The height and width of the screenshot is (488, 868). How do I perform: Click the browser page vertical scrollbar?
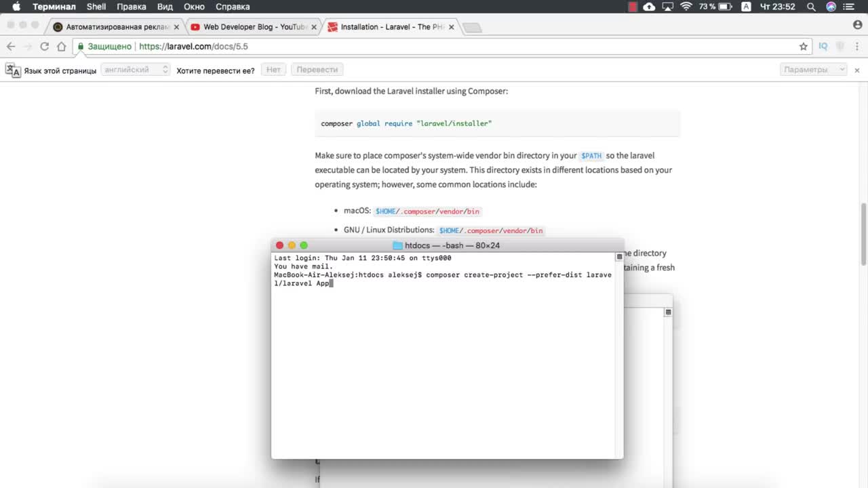pyautogui.click(x=864, y=235)
